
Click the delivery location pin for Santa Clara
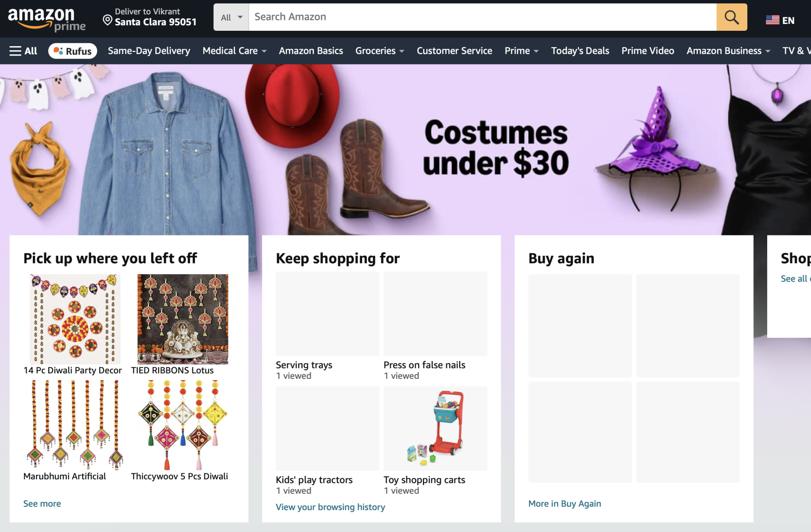coord(107,19)
